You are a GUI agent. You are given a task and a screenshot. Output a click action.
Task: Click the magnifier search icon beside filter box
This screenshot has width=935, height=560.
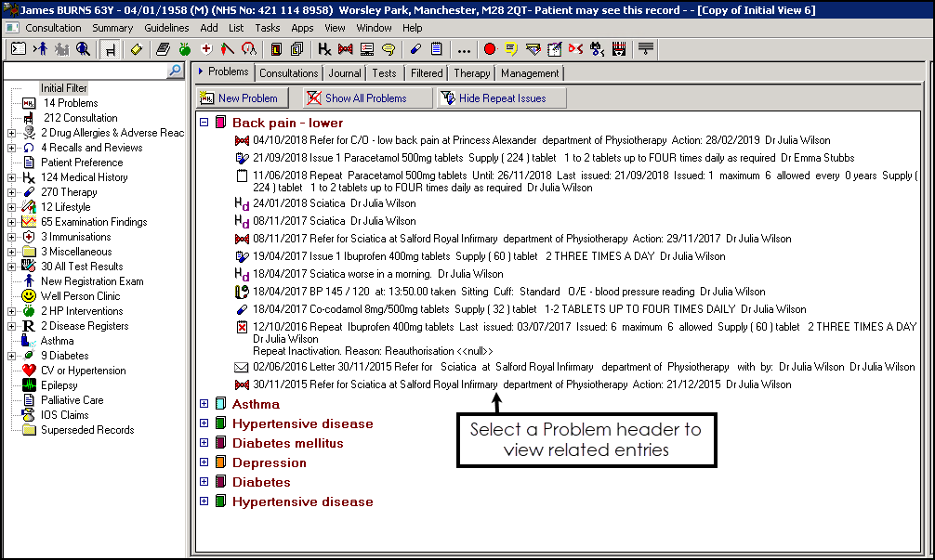[x=175, y=72]
